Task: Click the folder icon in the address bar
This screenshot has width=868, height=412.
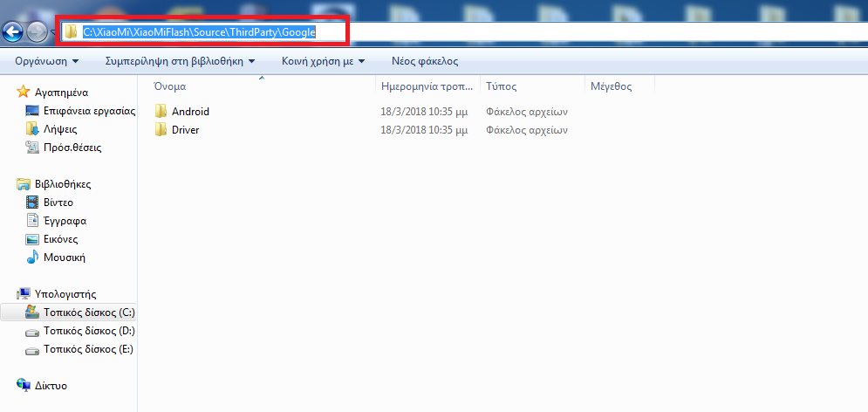Action: click(71, 32)
